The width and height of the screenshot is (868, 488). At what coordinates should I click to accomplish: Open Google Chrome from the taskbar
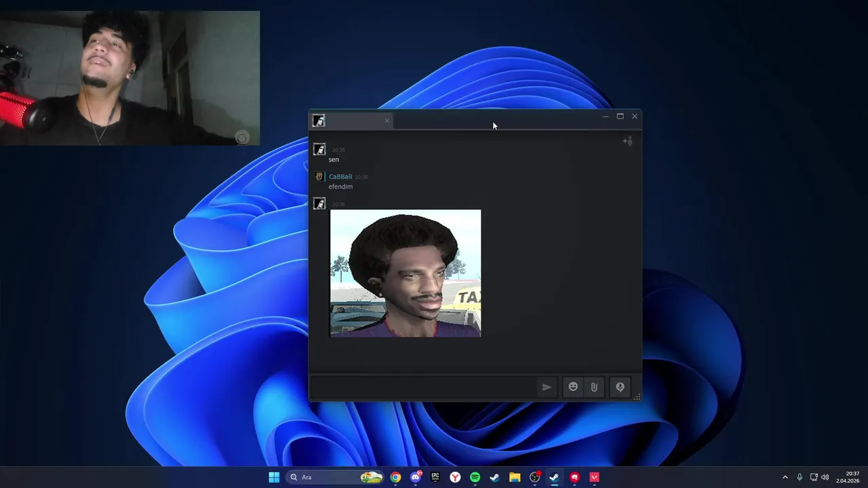tap(395, 477)
